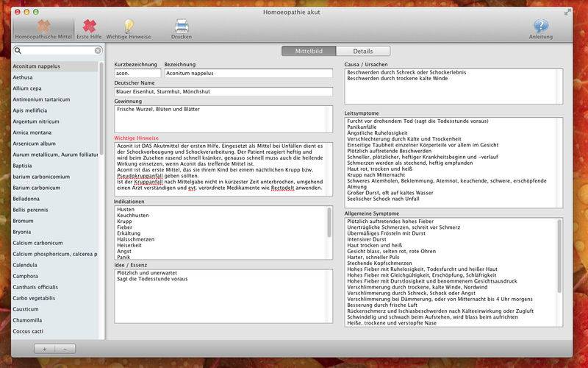Click the Kurzbezeichnung field 'acon.'
Viewport: 588px width, 368px height.
pos(137,73)
